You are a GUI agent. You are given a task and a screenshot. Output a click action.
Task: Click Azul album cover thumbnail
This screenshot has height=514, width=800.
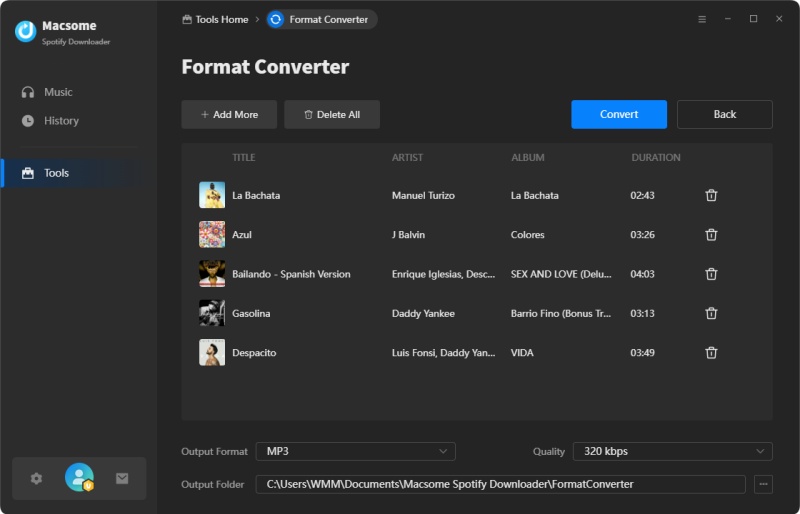point(212,234)
